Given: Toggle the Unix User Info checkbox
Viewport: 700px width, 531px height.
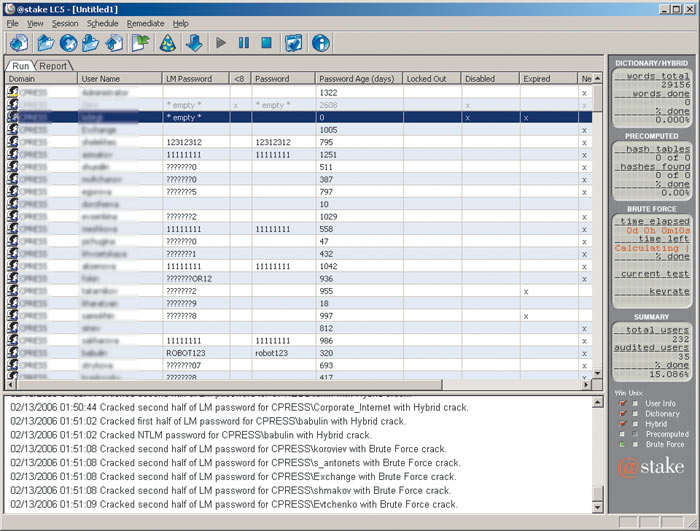Looking at the screenshot, I should (x=635, y=403).
